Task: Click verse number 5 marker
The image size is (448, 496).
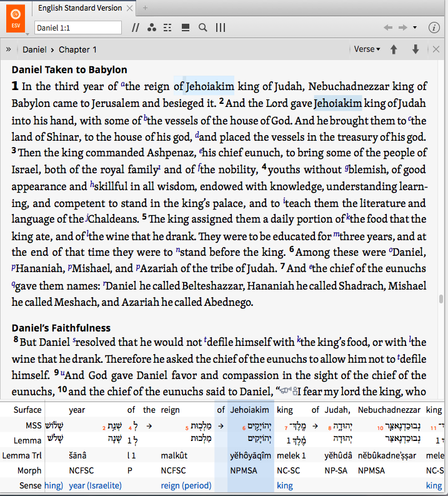Action: [x=144, y=217]
